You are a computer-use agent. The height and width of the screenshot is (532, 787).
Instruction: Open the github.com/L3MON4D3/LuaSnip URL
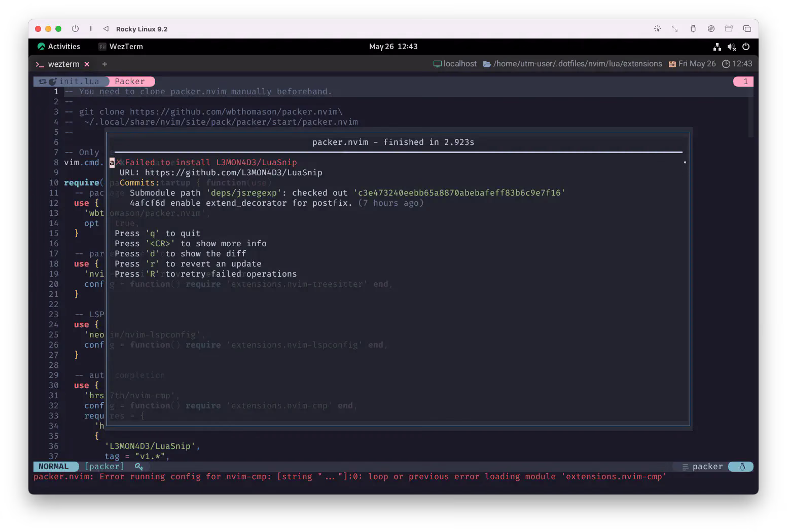(x=234, y=173)
